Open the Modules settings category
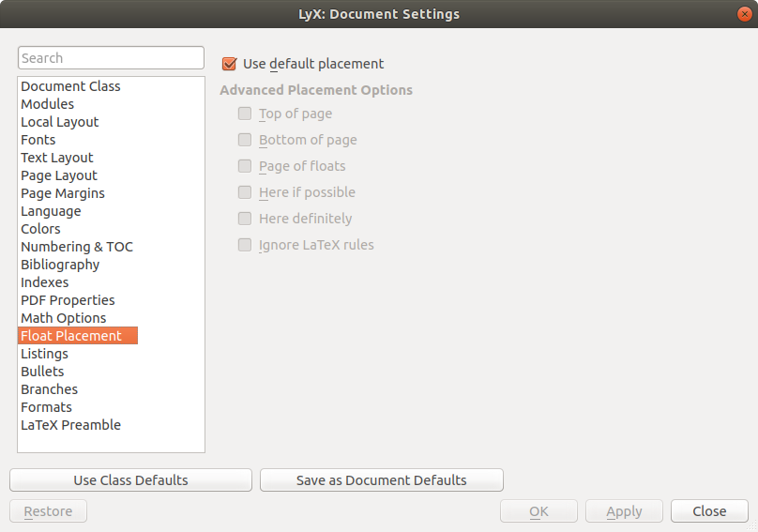The image size is (758, 532). (47, 104)
